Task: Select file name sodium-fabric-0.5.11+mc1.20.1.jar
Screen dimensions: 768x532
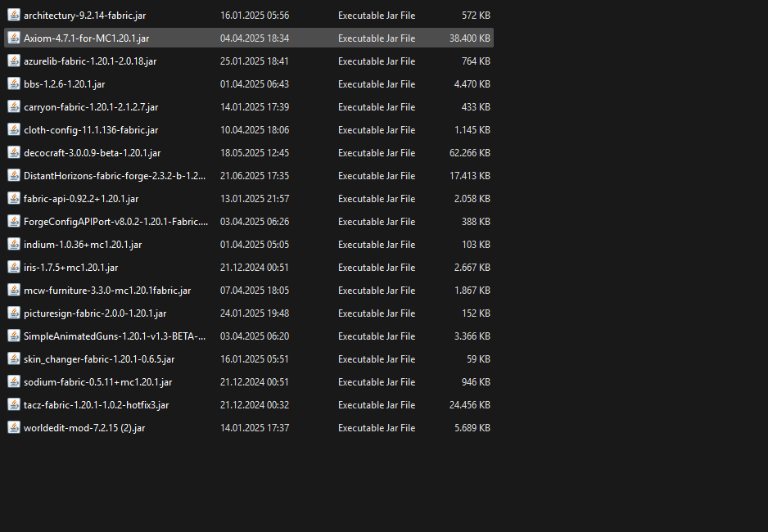Action: (x=98, y=382)
